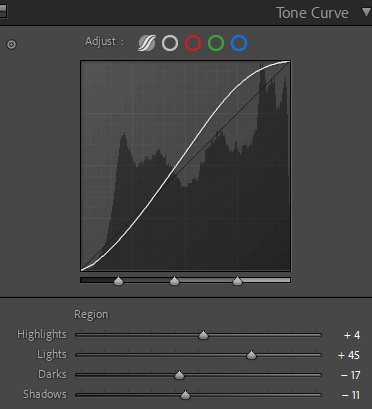Click the Lights slider handle
Screen dimensions: 372x409
[251, 355]
